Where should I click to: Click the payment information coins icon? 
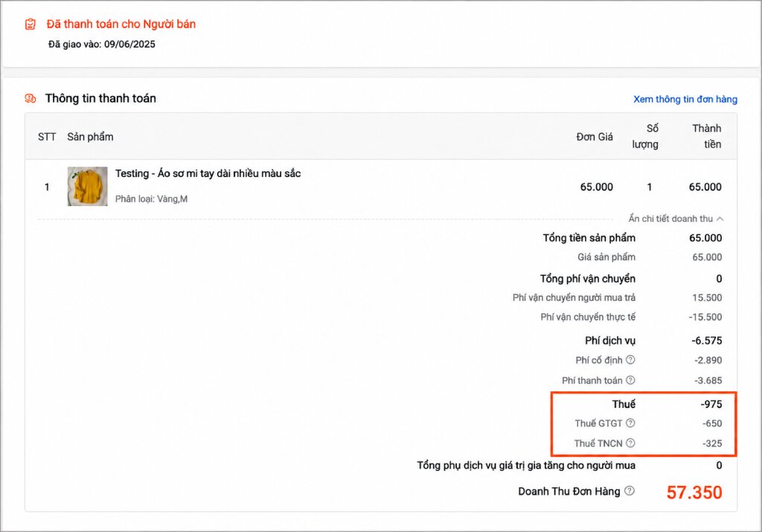30,99
